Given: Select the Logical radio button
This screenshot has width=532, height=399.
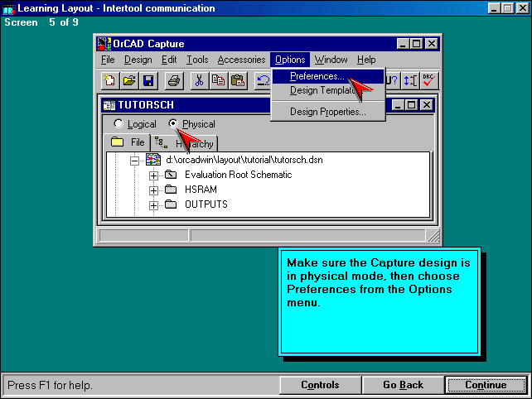Looking at the screenshot, I should [x=118, y=124].
